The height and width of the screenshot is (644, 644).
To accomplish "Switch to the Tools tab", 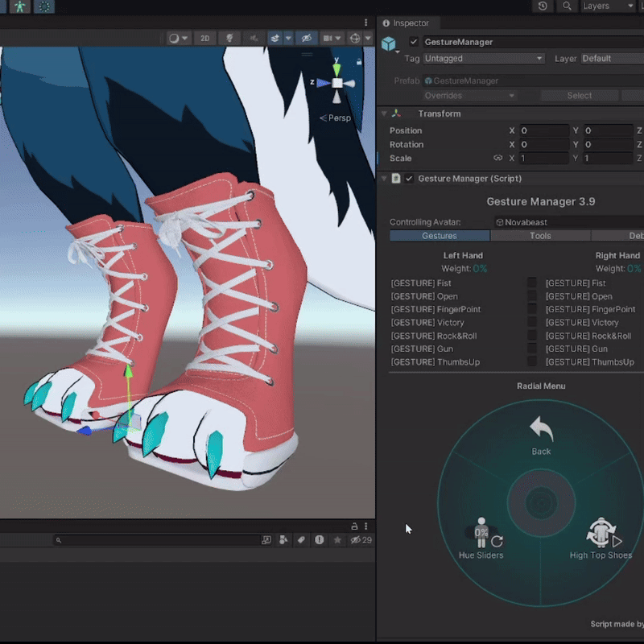I will click(x=540, y=236).
